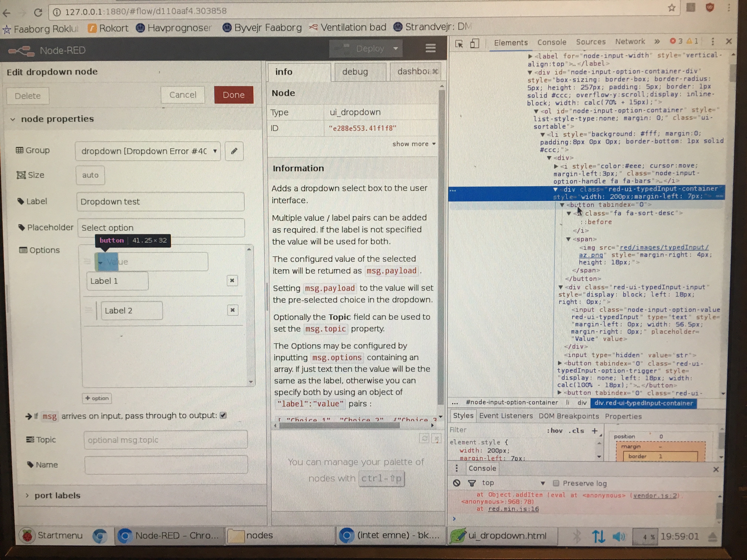Open the Deploy dropdown arrow
Image resolution: width=747 pixels, height=560 pixels.
396,48
